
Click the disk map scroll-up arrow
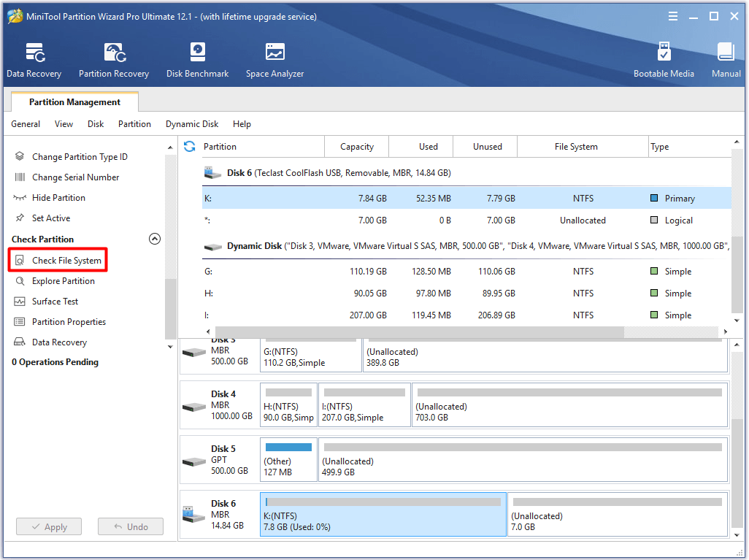coord(737,345)
